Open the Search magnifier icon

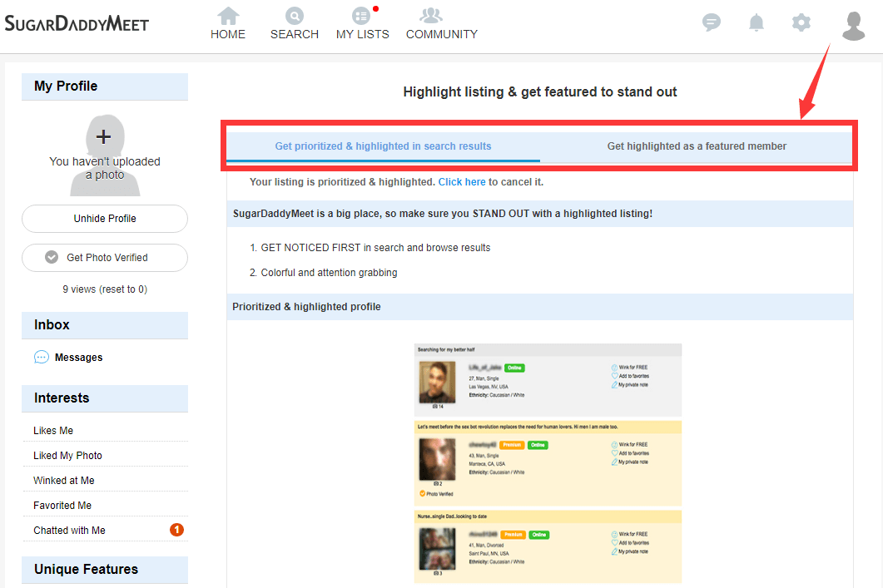tap(294, 15)
